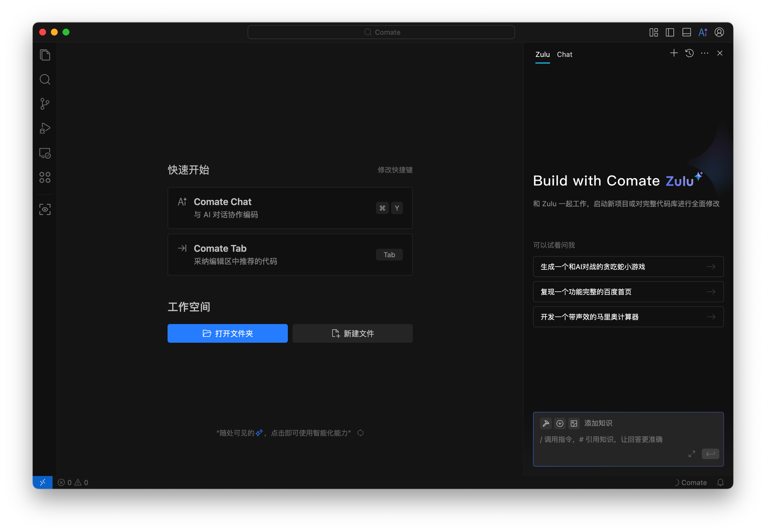Click the circled plus icon in chat input
The image size is (766, 532).
click(x=560, y=423)
